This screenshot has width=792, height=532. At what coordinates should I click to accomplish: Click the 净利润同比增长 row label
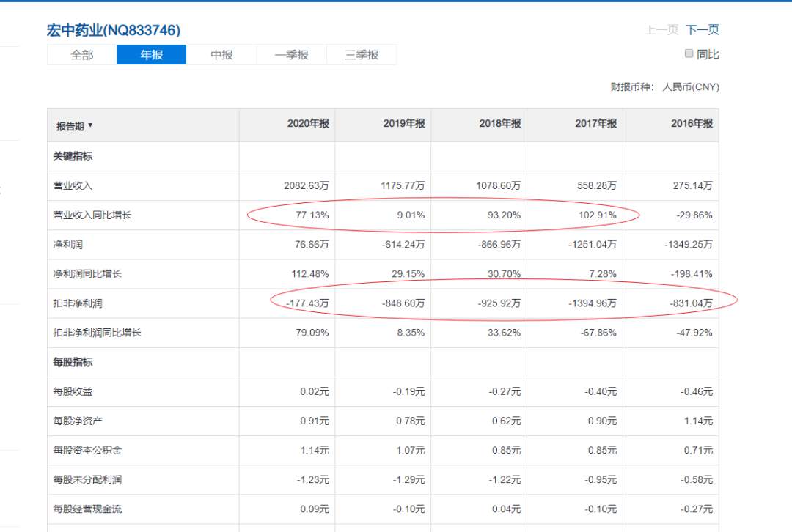(87, 274)
